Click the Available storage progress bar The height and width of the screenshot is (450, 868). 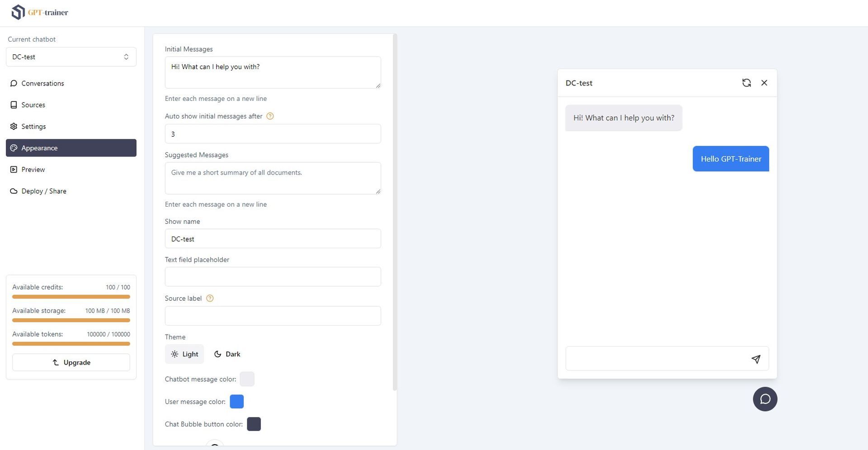pyautogui.click(x=71, y=320)
